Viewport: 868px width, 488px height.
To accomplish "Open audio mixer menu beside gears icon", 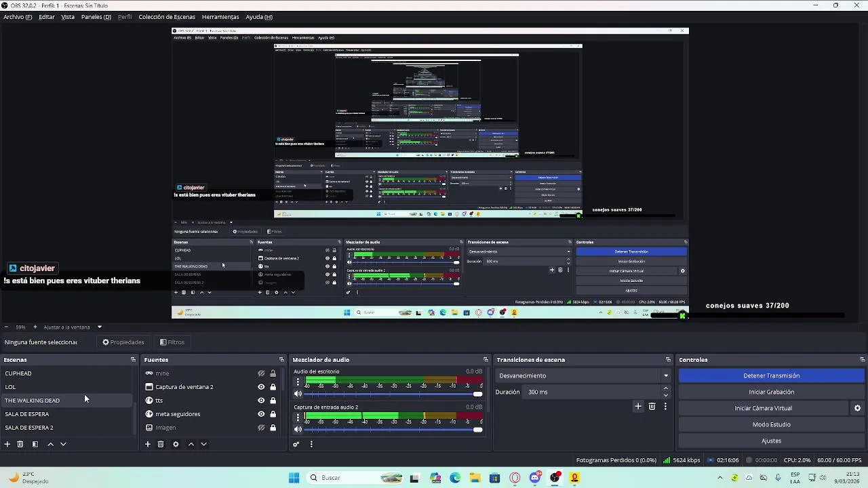I will (x=311, y=444).
